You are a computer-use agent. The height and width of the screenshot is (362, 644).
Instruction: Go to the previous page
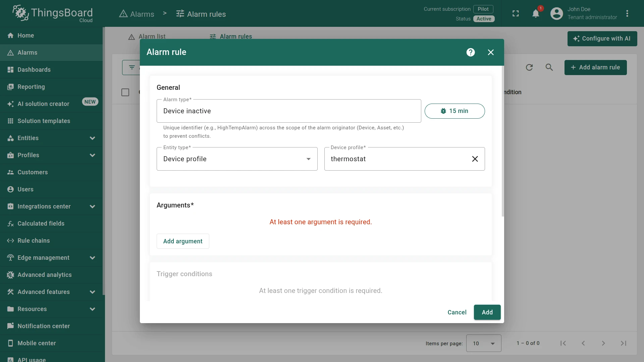tap(583, 343)
